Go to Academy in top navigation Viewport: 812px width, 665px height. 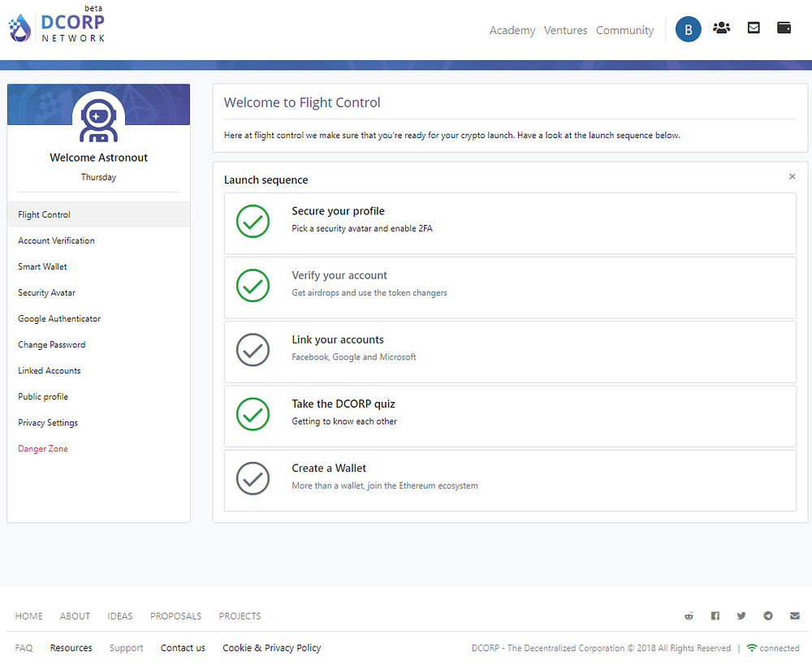click(512, 30)
